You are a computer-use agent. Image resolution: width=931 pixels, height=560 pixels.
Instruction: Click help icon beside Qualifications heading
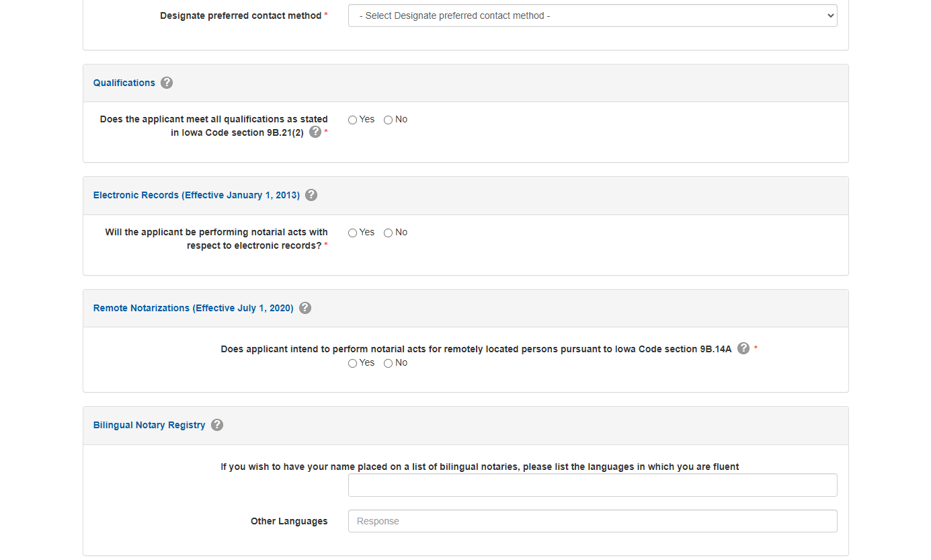click(x=167, y=83)
